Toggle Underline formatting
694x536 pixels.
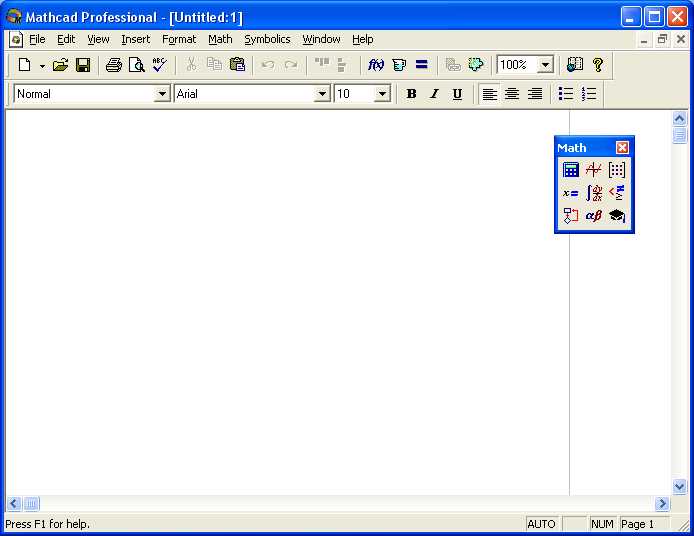[457, 94]
